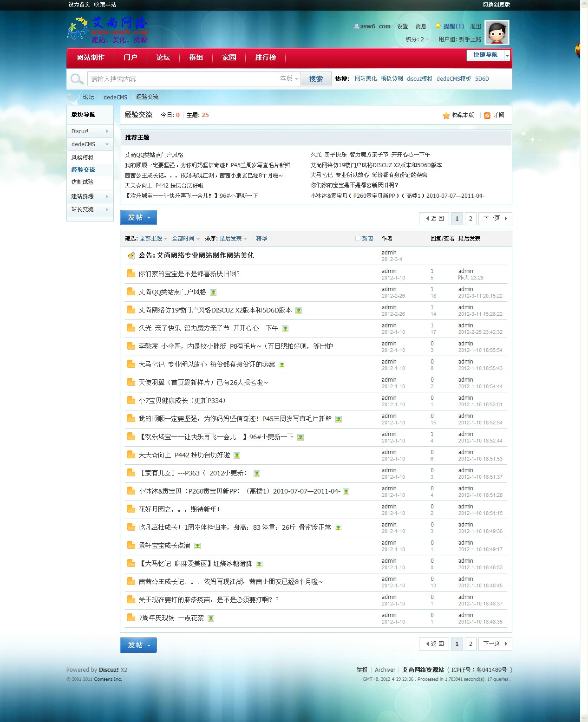Click the lightbulb 提醒 notification icon
The height and width of the screenshot is (722, 588).
coord(438,26)
